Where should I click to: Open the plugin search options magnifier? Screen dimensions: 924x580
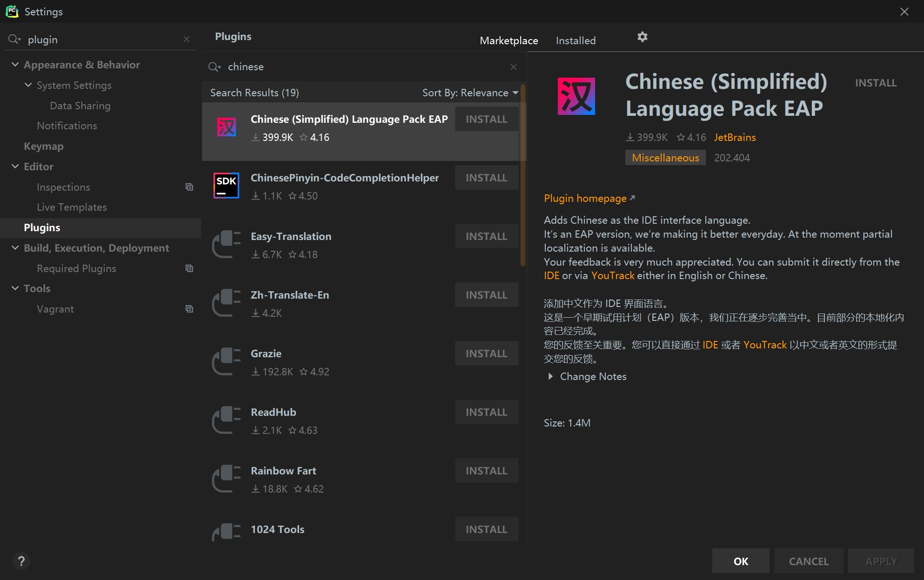tap(214, 67)
